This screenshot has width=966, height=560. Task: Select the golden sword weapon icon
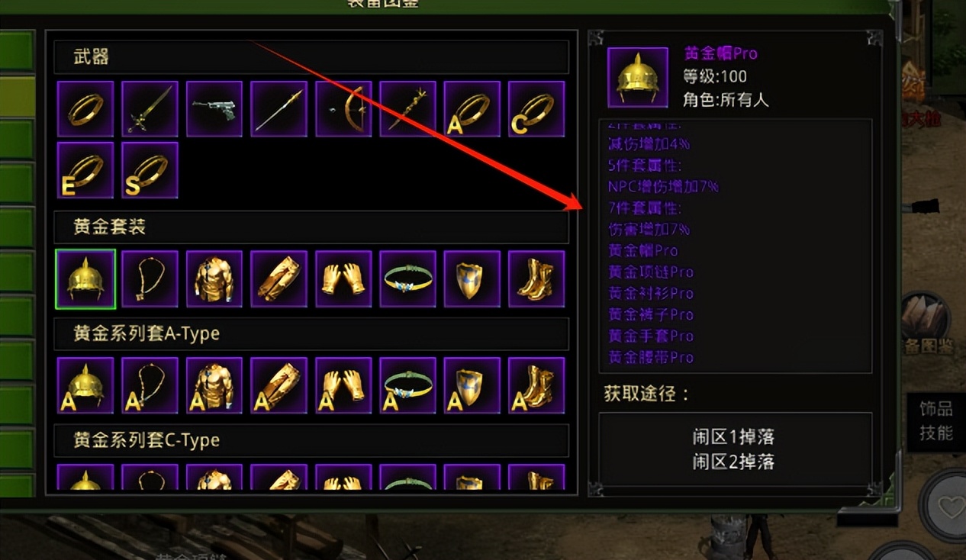pyautogui.click(x=150, y=110)
